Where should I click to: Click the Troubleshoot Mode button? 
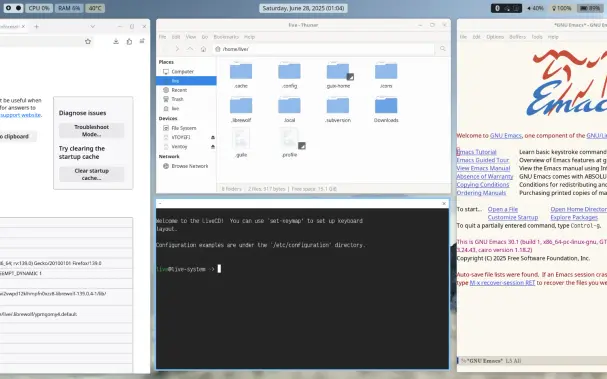point(92,130)
